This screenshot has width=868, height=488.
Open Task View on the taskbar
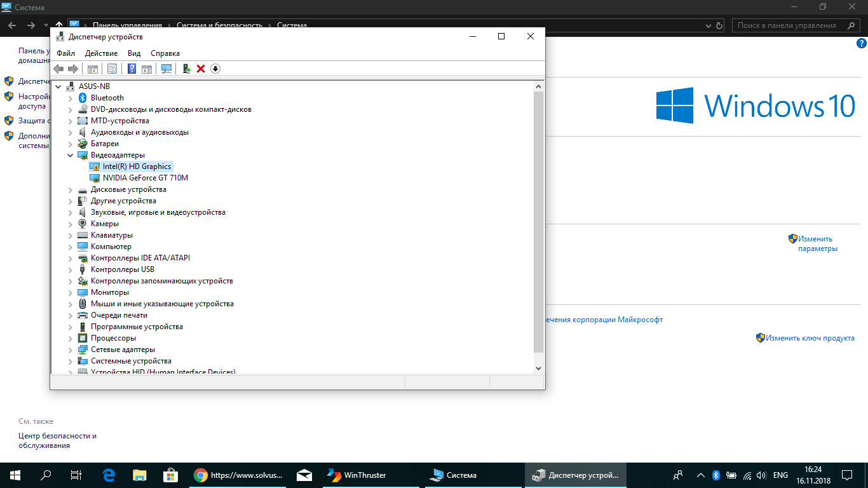(76, 475)
